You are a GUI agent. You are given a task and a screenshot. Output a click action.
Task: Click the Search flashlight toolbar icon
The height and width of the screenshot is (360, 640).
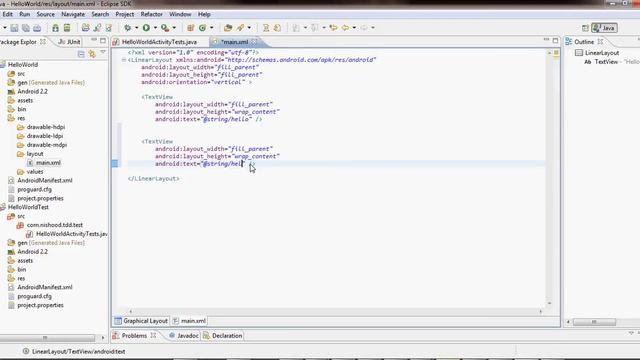coord(240,28)
